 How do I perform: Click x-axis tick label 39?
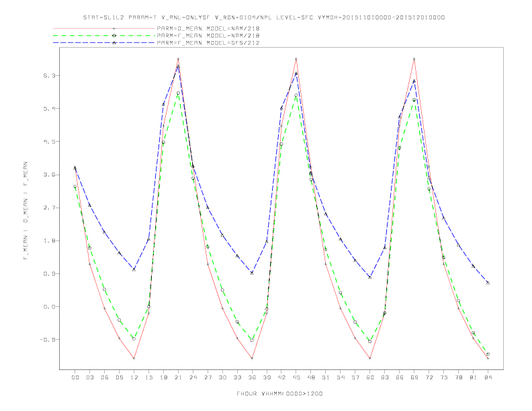click(x=267, y=377)
